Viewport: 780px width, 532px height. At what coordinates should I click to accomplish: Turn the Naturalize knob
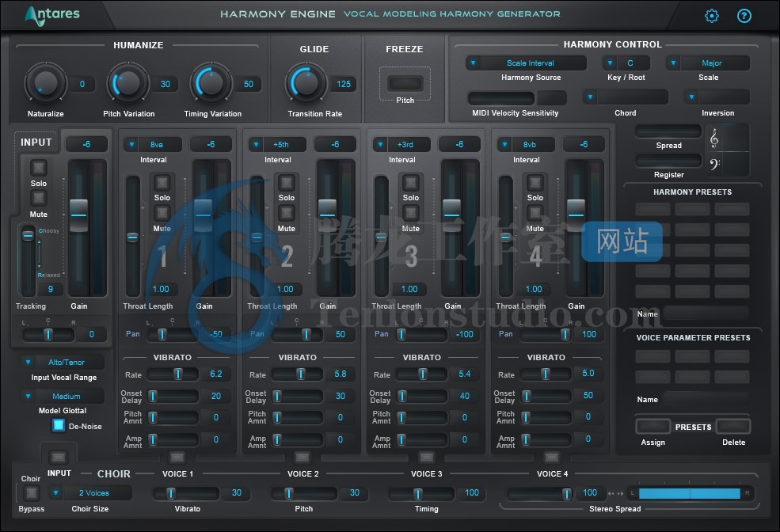point(46,84)
